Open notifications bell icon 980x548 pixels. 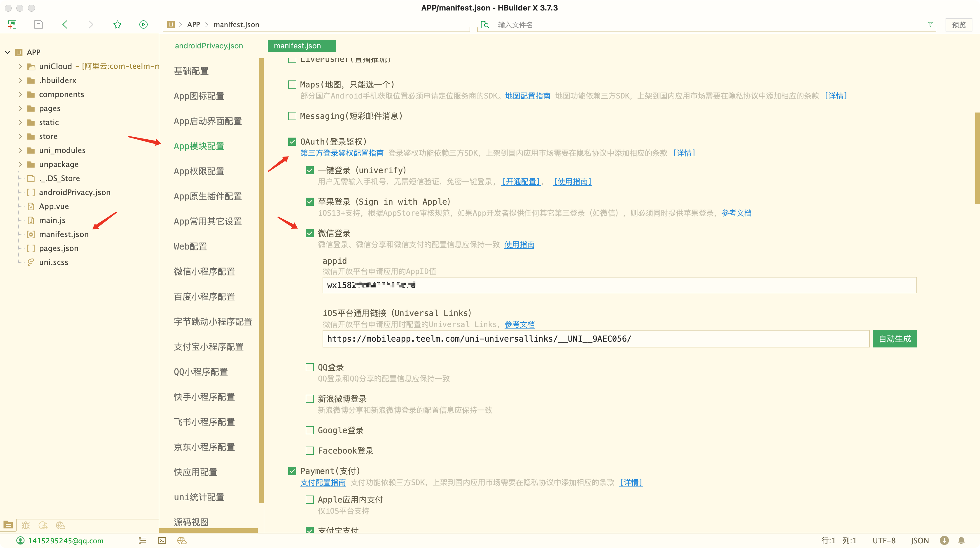coord(961,540)
